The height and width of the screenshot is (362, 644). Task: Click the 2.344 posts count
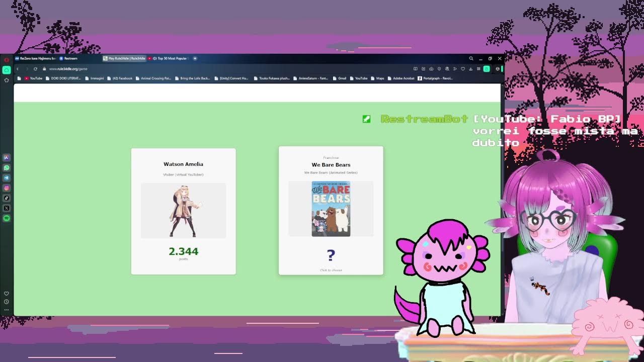183,251
